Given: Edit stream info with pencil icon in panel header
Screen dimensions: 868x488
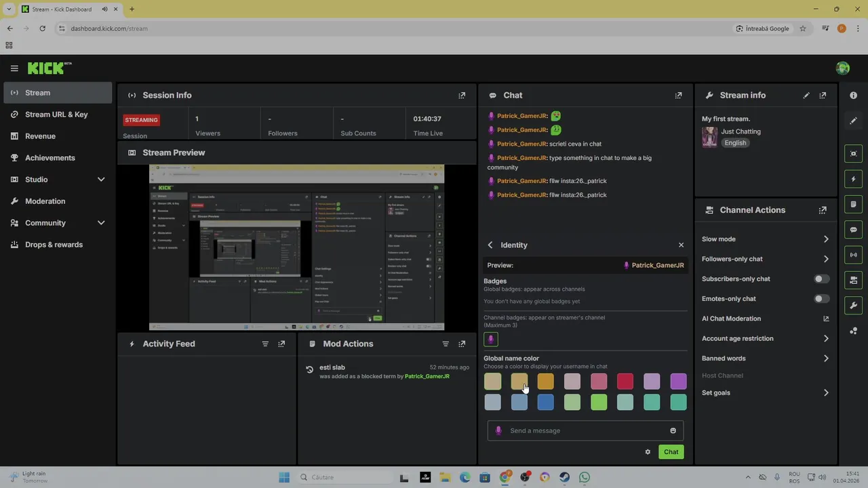Looking at the screenshot, I should pyautogui.click(x=806, y=96).
